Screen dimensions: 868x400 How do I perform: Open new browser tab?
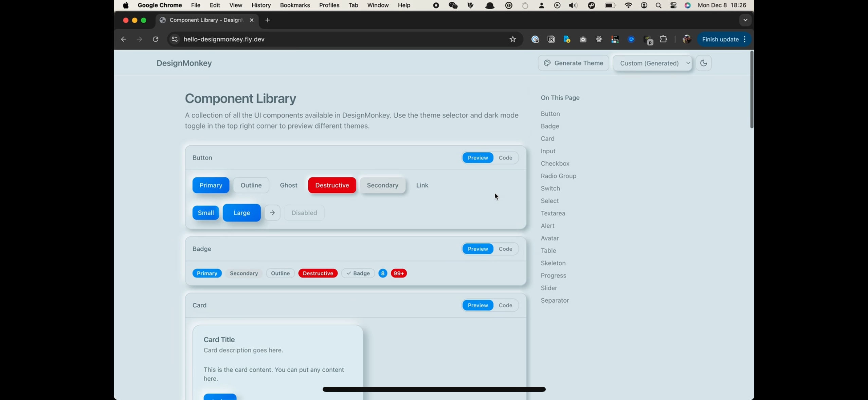(268, 20)
